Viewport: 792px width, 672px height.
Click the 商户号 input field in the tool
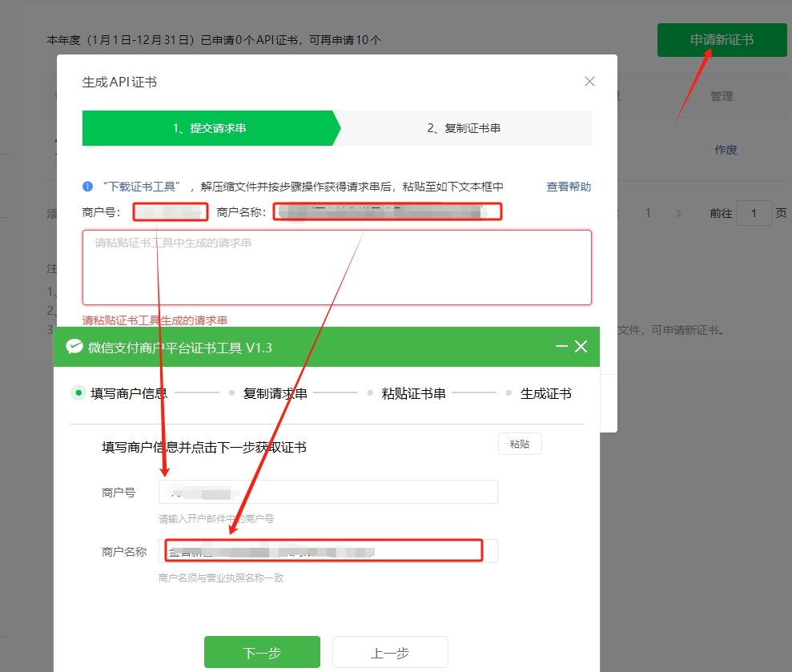[x=328, y=492]
